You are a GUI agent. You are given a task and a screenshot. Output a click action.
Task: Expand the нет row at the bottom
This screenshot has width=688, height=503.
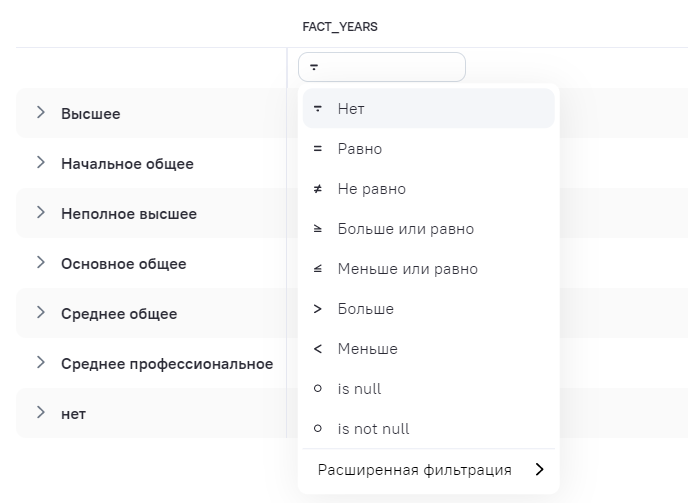point(41,413)
